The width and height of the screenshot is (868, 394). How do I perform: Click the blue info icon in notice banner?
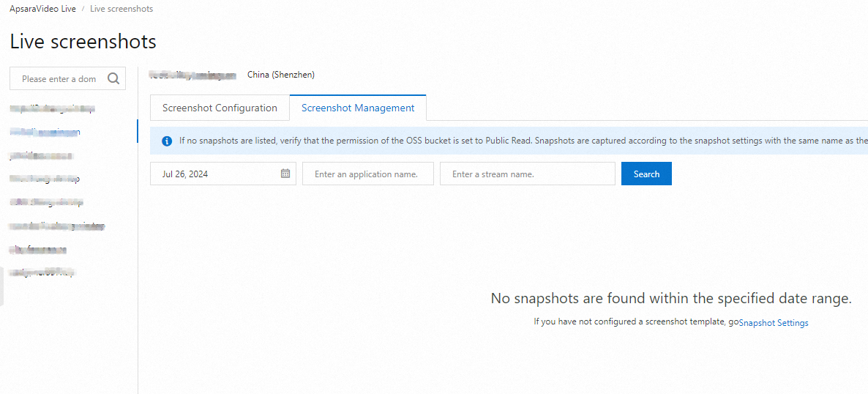[166, 141]
